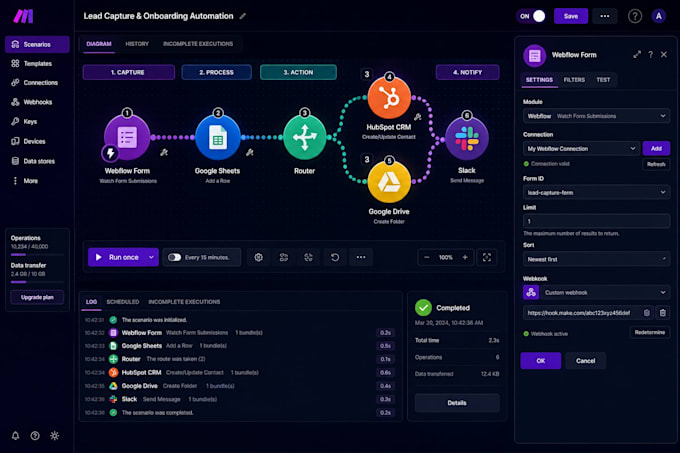Switch to top INCOMPLETE EXECUTIONS tab
Image resolution: width=680 pixels, height=453 pixels.
tap(198, 44)
